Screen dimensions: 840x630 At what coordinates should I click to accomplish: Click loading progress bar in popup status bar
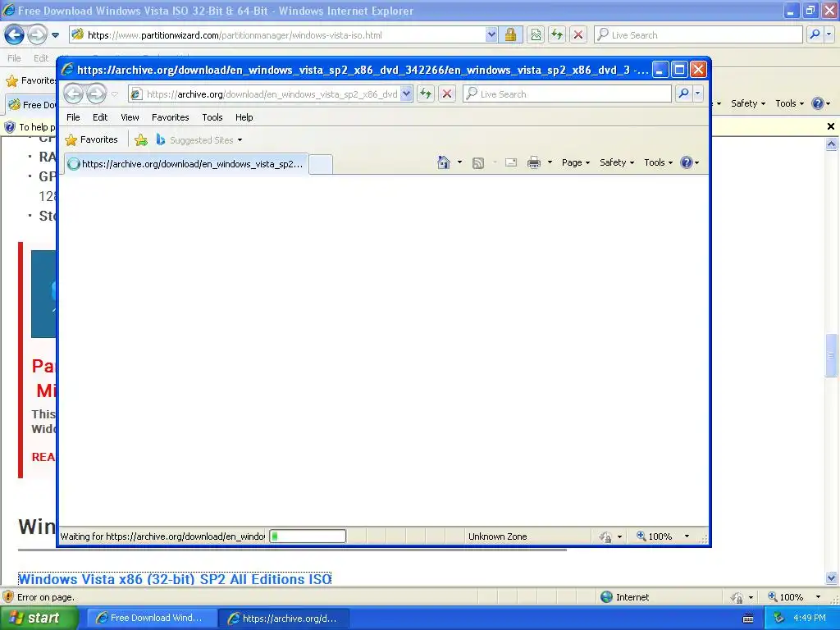pyautogui.click(x=308, y=536)
